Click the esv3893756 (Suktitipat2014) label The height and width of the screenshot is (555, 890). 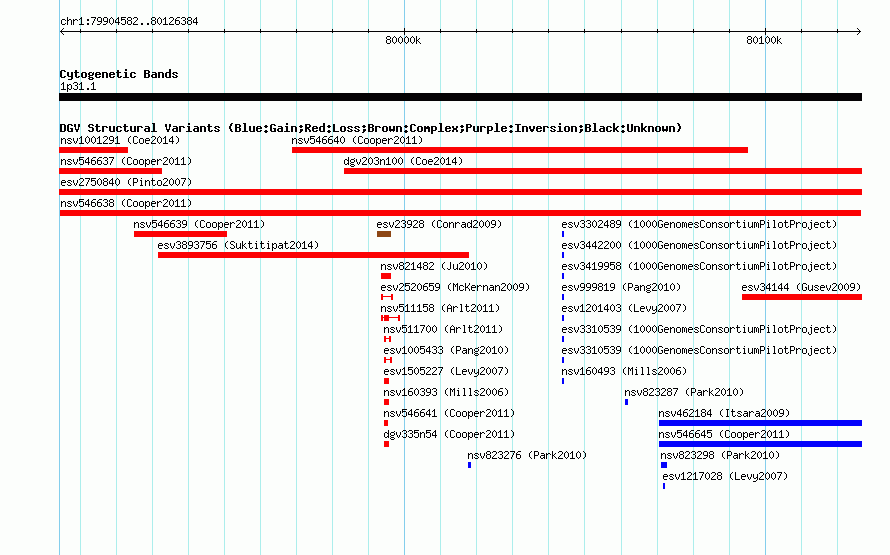tap(238, 245)
